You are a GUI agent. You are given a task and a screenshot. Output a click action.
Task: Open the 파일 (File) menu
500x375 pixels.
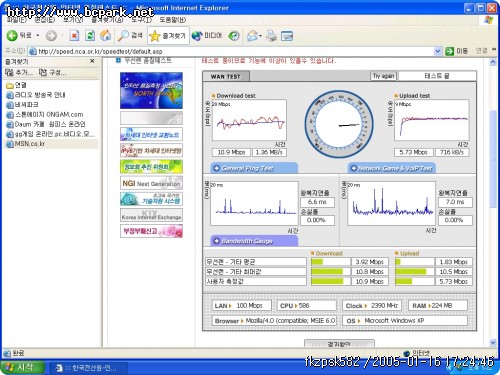[17, 20]
